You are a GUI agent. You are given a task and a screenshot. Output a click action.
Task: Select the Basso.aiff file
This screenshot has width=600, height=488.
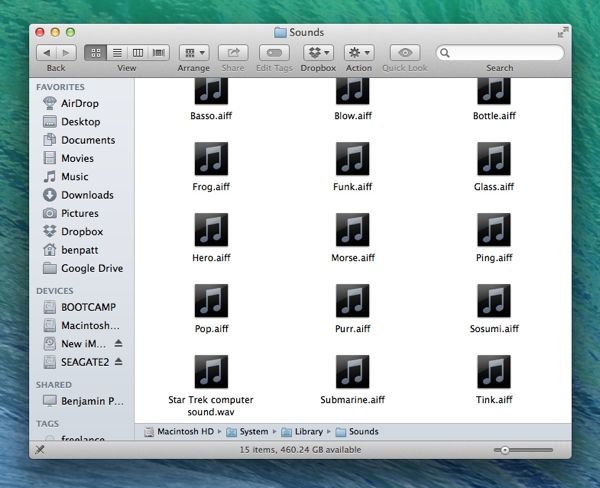click(211, 99)
